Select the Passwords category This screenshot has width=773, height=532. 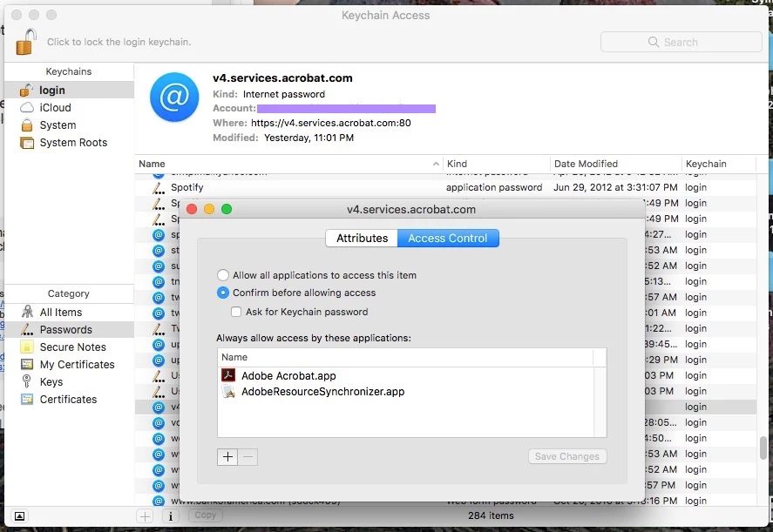pos(69,329)
